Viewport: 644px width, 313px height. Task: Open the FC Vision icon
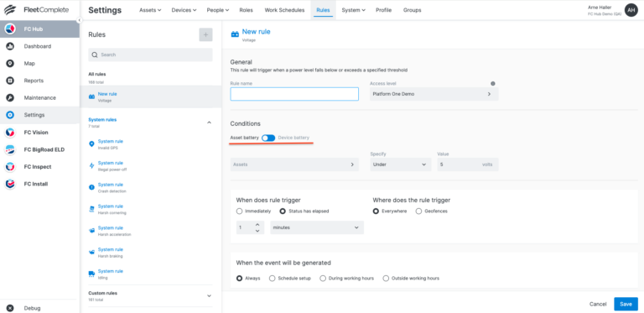(x=10, y=133)
